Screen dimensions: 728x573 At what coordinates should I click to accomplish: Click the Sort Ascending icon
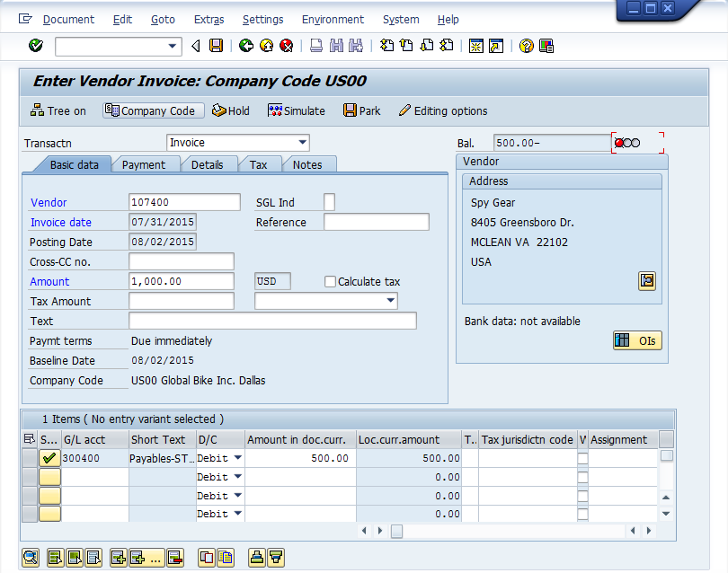(x=257, y=557)
